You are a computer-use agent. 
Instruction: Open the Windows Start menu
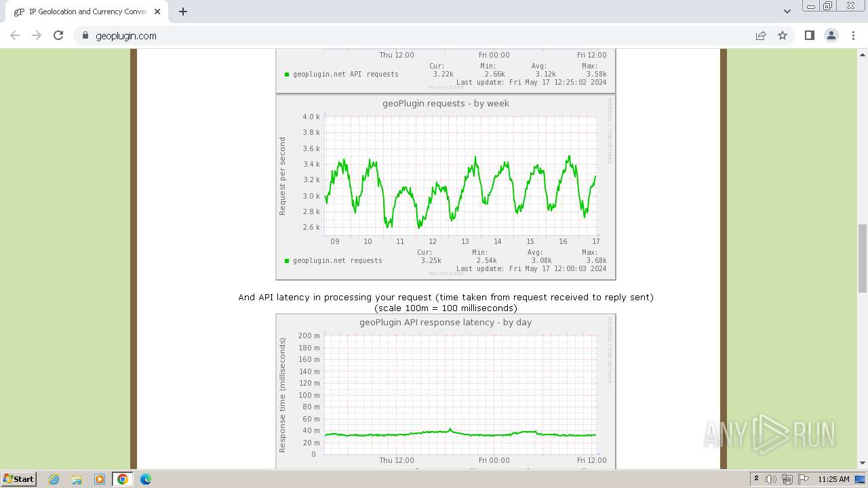click(x=18, y=479)
